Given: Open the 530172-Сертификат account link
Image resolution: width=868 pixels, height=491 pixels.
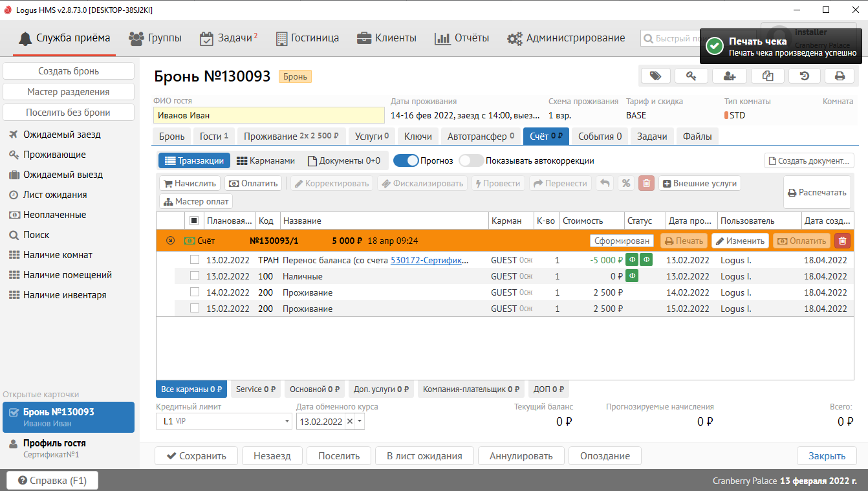Looking at the screenshot, I should coord(429,260).
